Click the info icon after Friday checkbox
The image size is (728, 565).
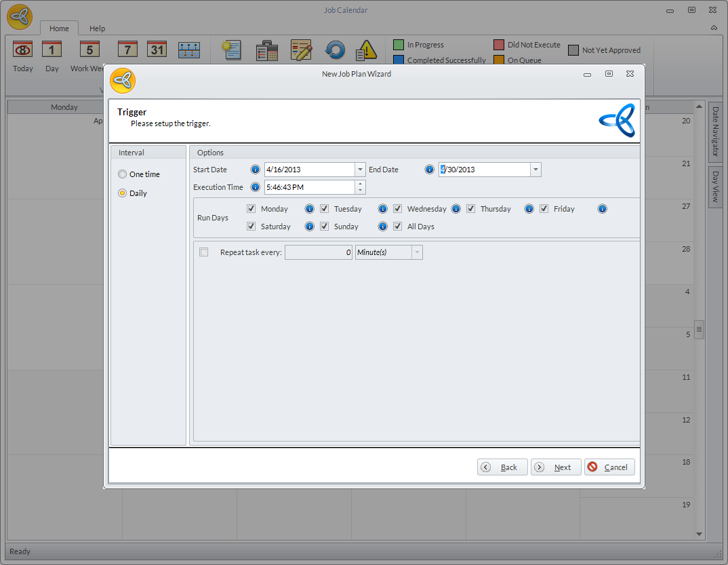pos(602,209)
